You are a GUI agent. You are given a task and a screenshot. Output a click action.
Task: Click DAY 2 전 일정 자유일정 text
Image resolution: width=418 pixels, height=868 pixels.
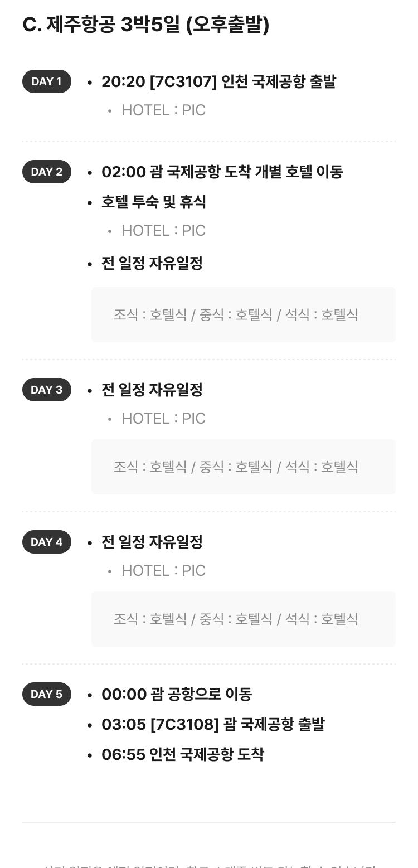152,263
